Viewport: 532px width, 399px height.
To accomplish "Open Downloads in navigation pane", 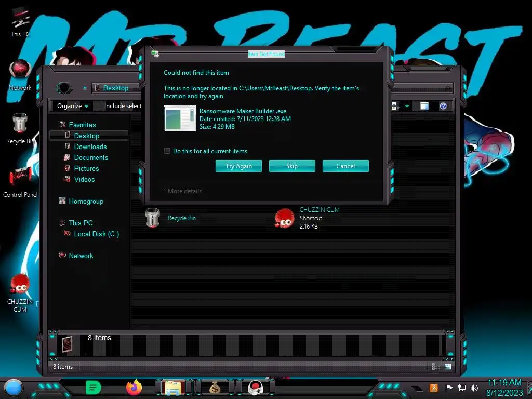I will pyautogui.click(x=90, y=147).
